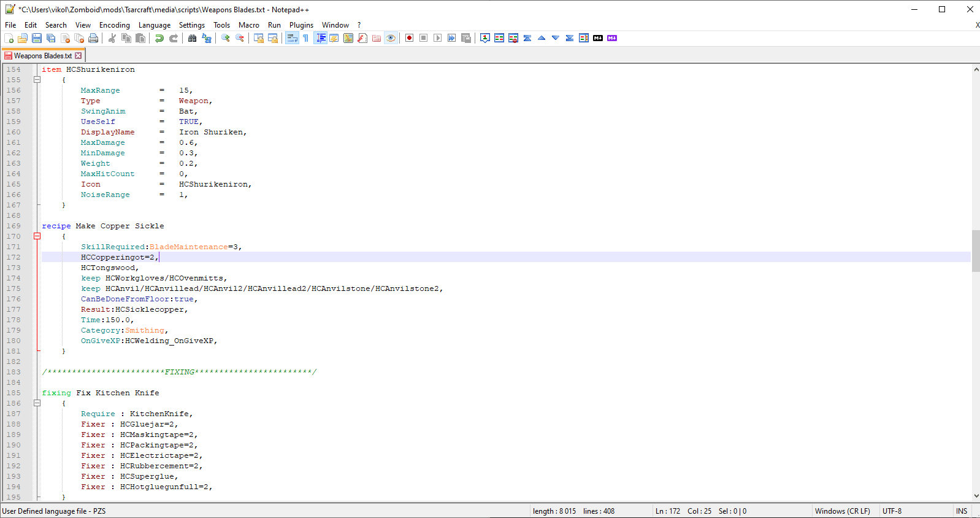980x518 pixels.
Task: Open the User Defined Language dialog icon
Action: (x=334, y=38)
